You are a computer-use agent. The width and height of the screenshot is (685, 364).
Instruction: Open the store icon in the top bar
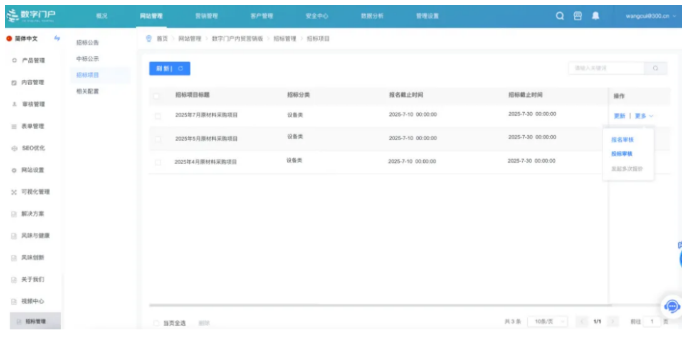click(x=578, y=16)
